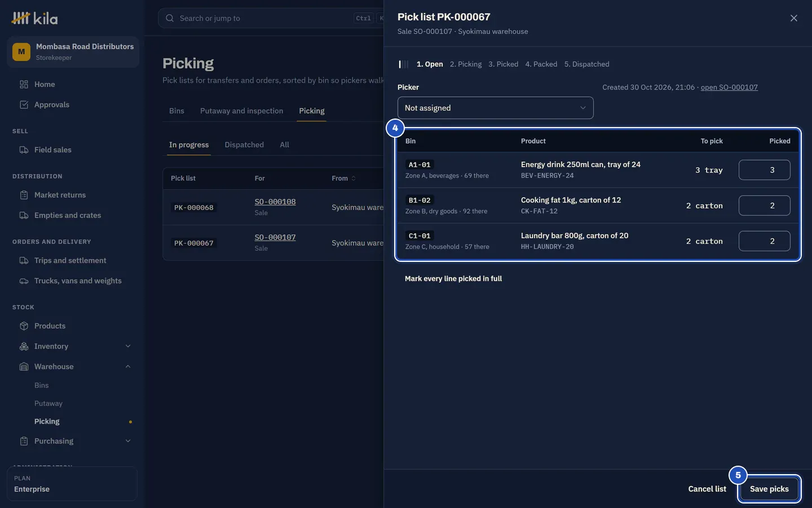Open the Picker dropdown

click(495, 108)
